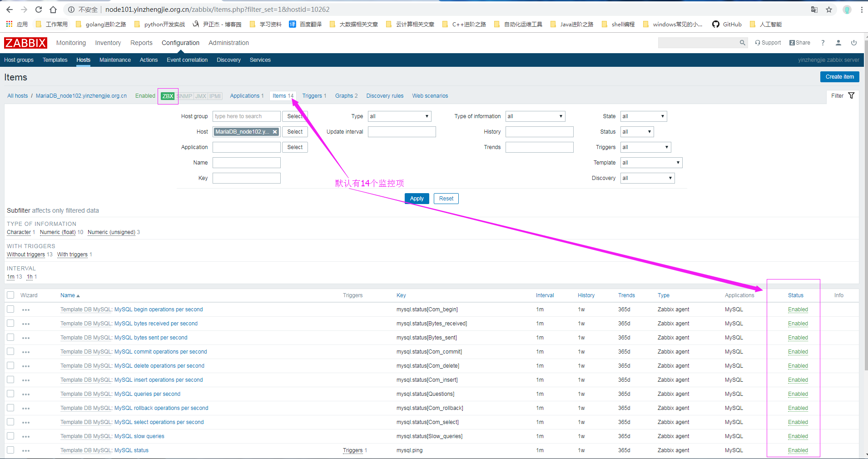
Task: Click the Reset filter button
Action: [446, 199]
